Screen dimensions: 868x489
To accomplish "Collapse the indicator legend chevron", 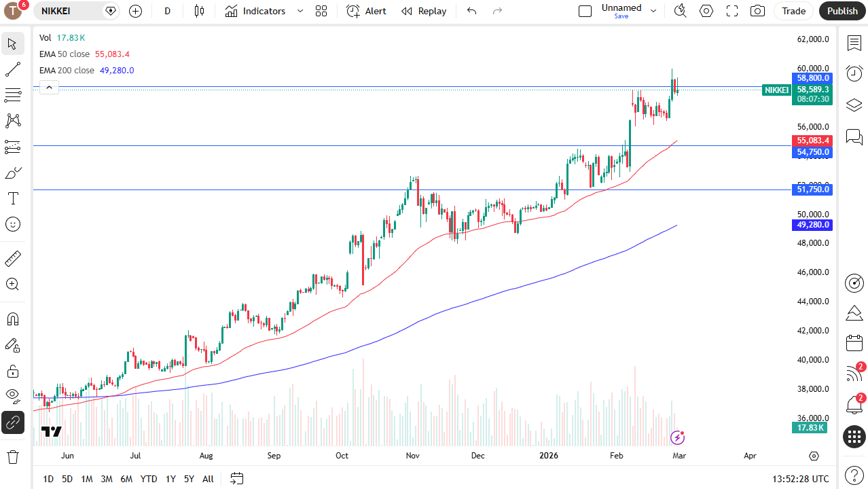I will 49,87.
